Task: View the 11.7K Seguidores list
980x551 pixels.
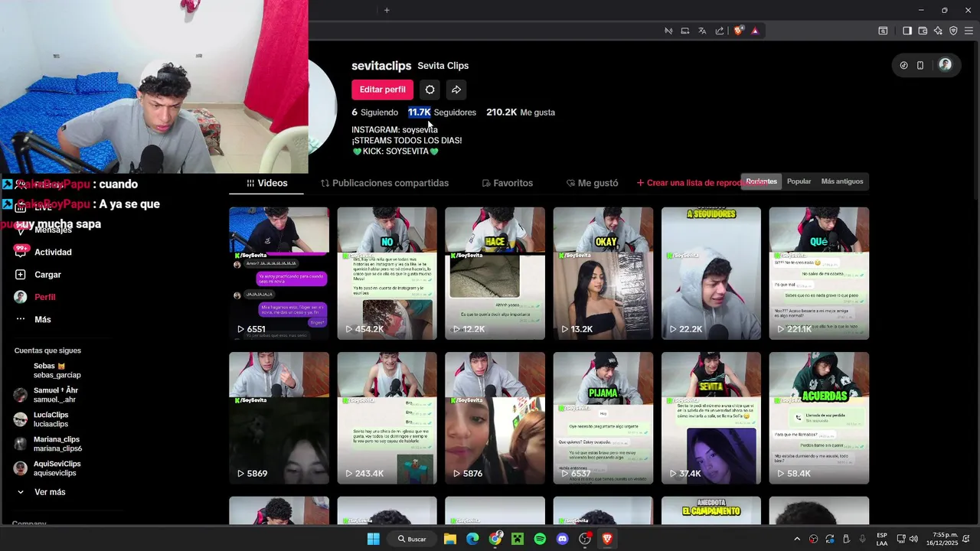Action: [442, 112]
